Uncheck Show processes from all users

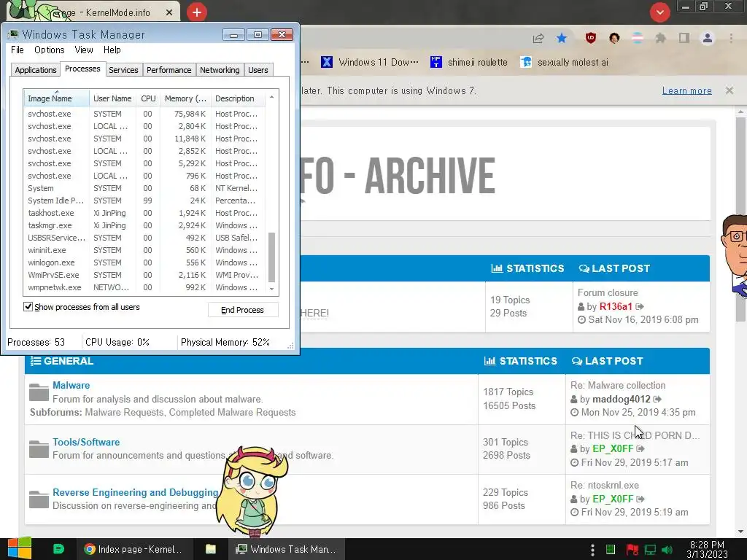[x=28, y=307]
